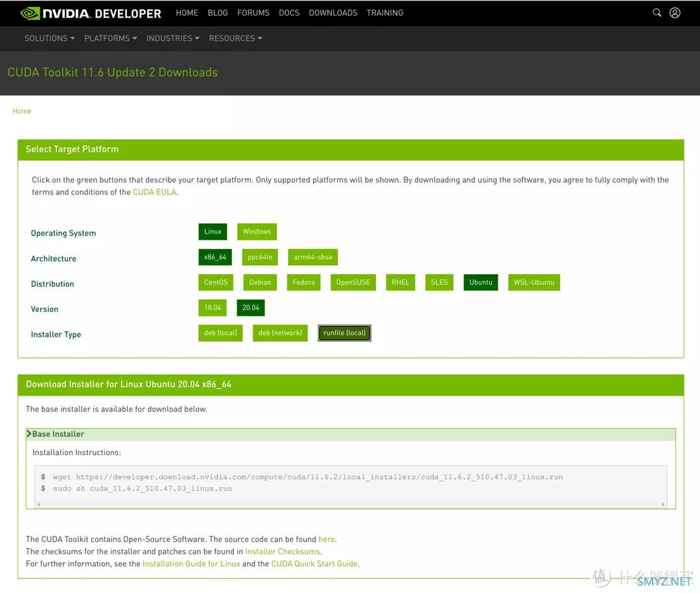
Task: Open the source code 'here' link
Action: (x=326, y=539)
